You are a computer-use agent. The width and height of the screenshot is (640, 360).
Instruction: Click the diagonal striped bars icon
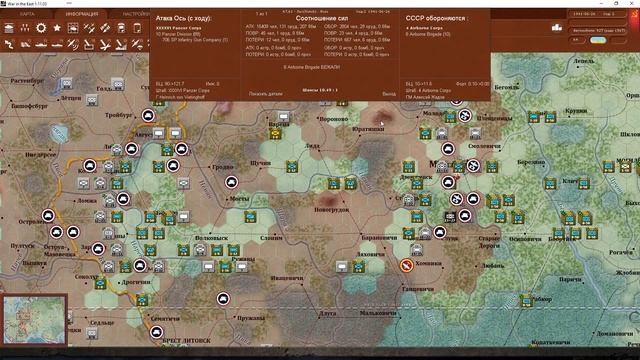click(105, 28)
